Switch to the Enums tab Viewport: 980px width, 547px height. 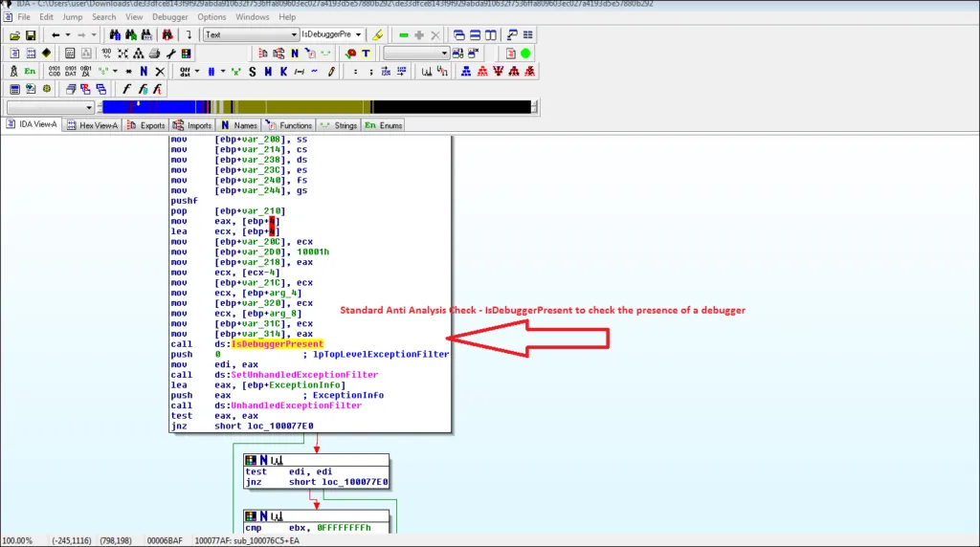[384, 125]
